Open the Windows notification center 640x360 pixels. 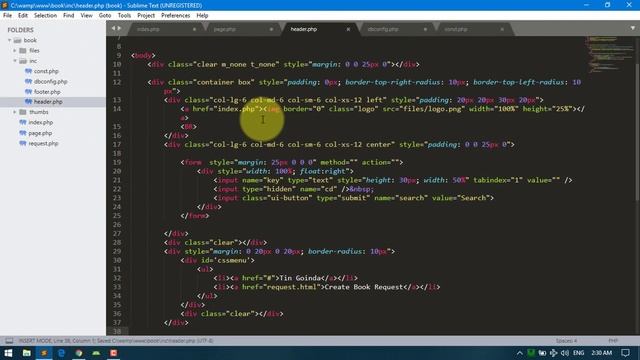[625, 353]
